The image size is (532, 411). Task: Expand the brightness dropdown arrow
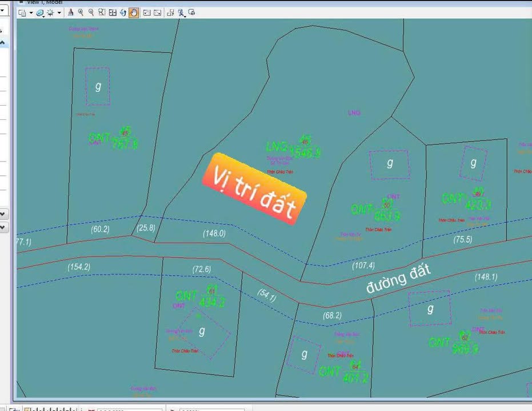(59, 13)
